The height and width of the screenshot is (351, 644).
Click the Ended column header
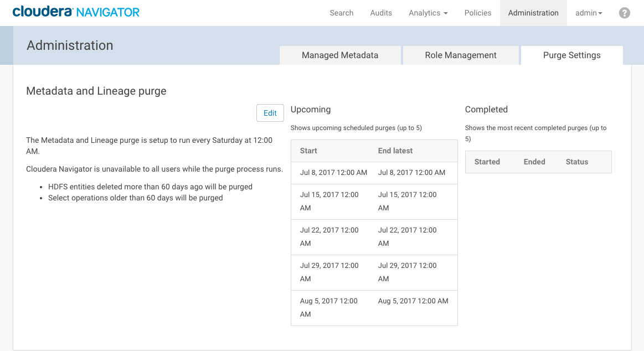coord(534,162)
